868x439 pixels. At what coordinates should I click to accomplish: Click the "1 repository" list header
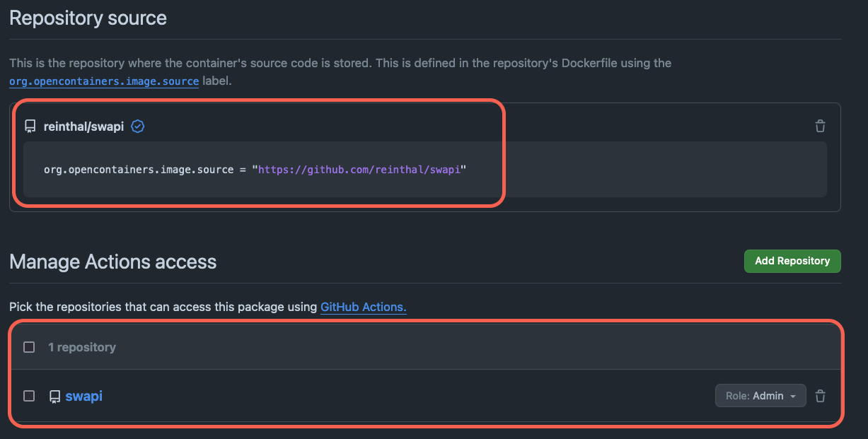tap(82, 347)
